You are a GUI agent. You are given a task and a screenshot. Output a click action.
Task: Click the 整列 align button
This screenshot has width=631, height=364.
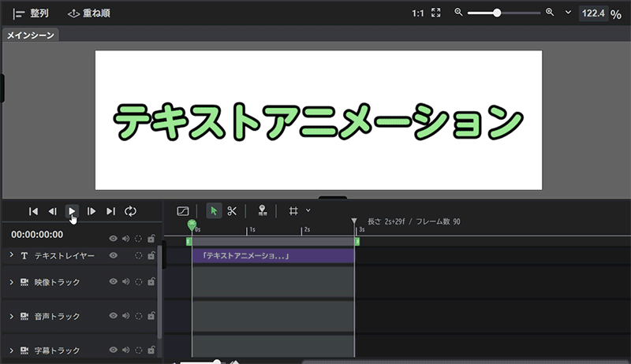pyautogui.click(x=32, y=13)
